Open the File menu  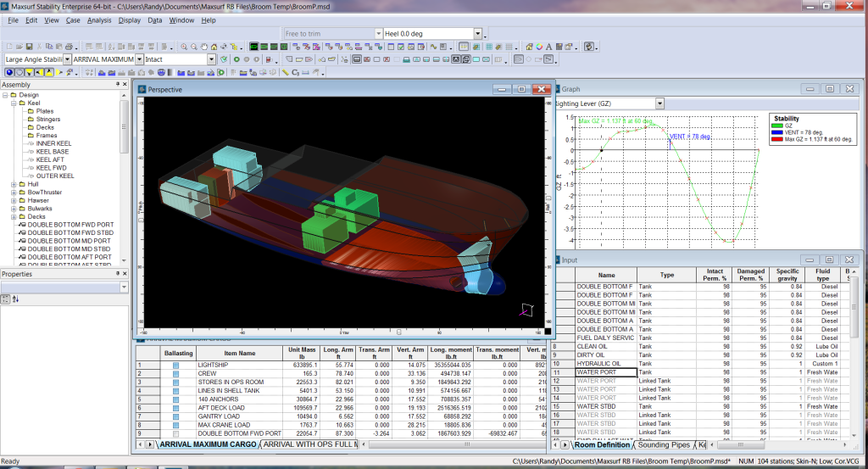(x=14, y=20)
